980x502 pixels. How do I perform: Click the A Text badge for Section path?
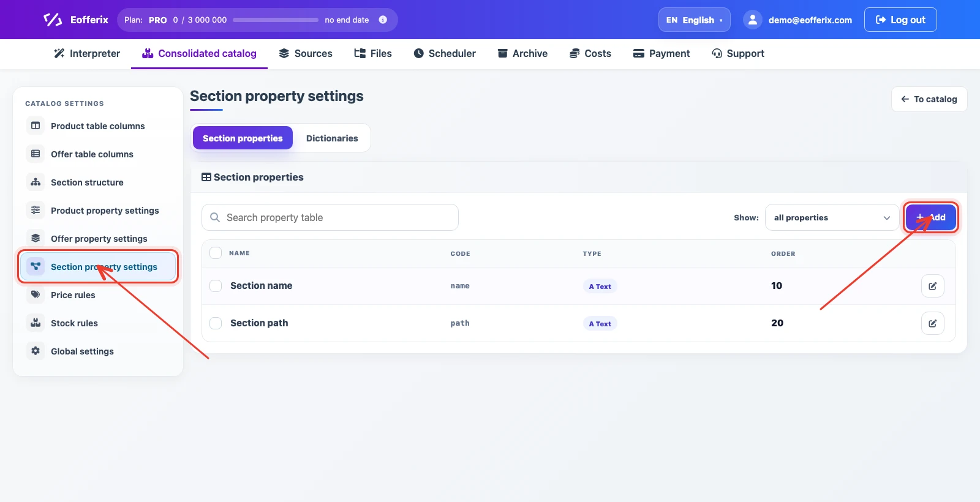point(600,324)
